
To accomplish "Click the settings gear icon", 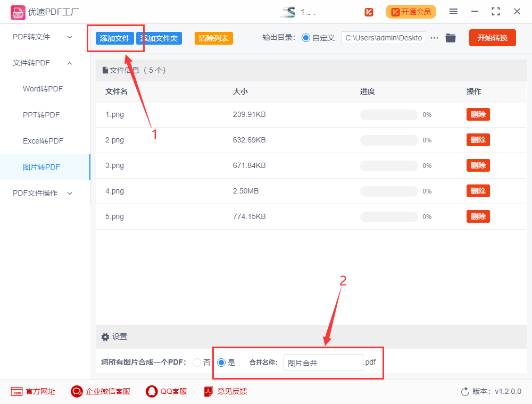I will [x=105, y=337].
